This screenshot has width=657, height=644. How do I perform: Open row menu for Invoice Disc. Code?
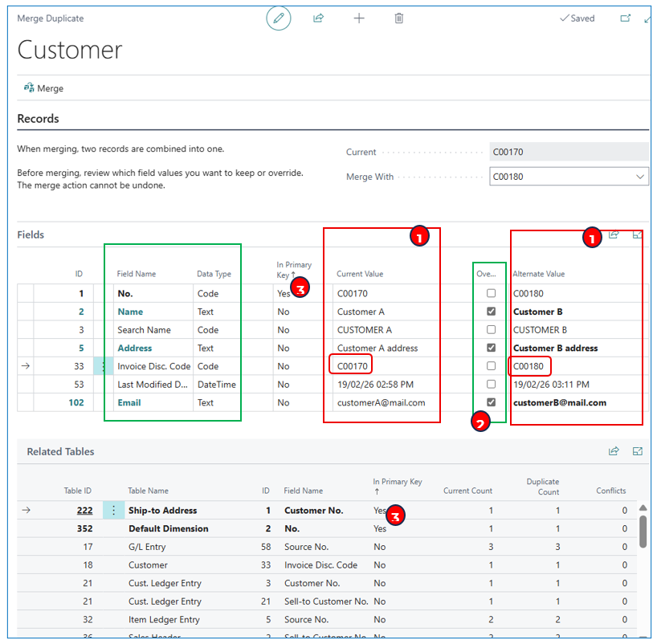(103, 367)
